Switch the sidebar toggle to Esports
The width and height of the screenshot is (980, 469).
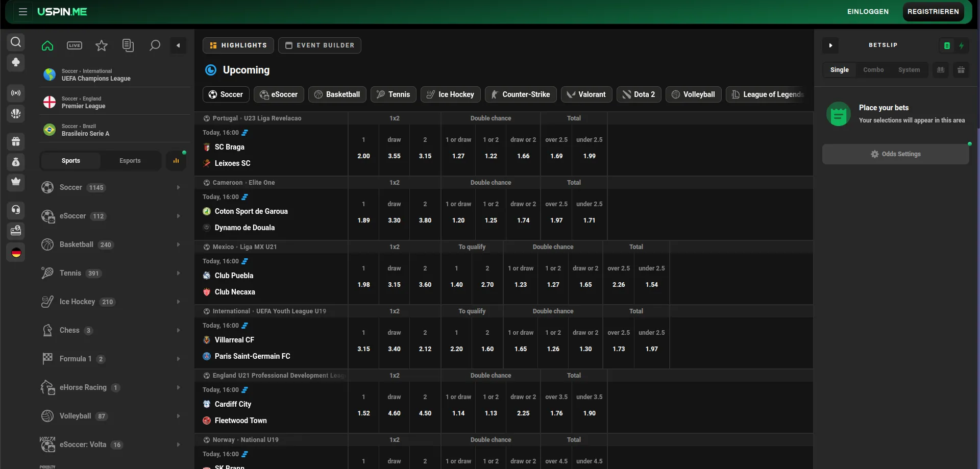click(130, 161)
